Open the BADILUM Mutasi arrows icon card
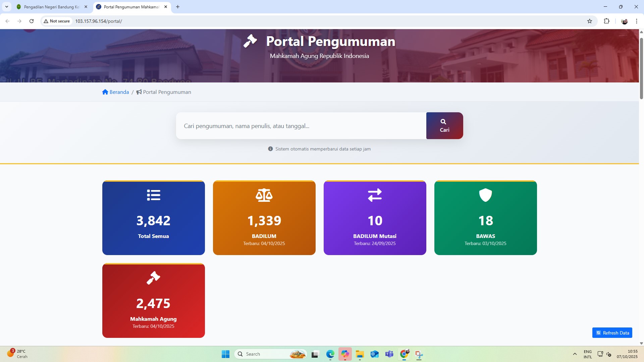 pyautogui.click(x=375, y=218)
